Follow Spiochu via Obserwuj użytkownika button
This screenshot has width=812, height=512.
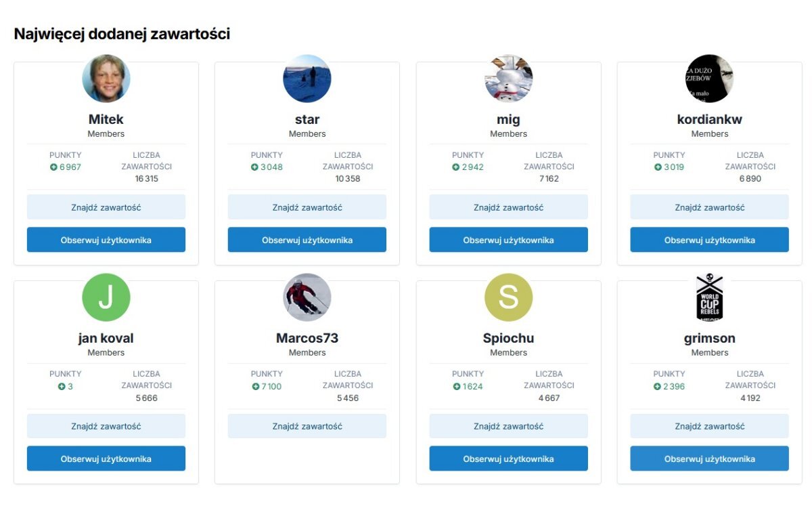509,458
